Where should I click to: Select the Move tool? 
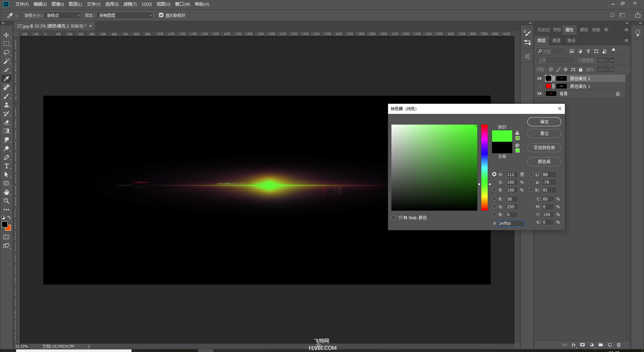[x=6, y=35]
